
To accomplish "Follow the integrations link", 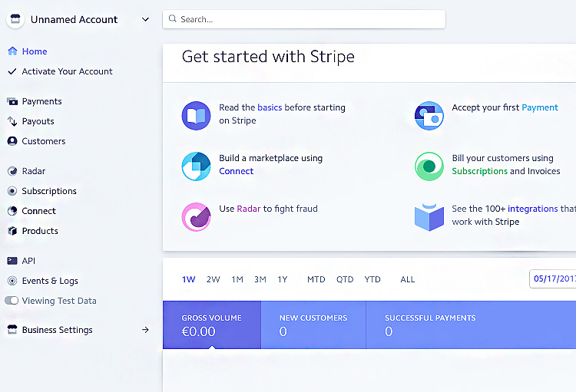I will (532, 209).
